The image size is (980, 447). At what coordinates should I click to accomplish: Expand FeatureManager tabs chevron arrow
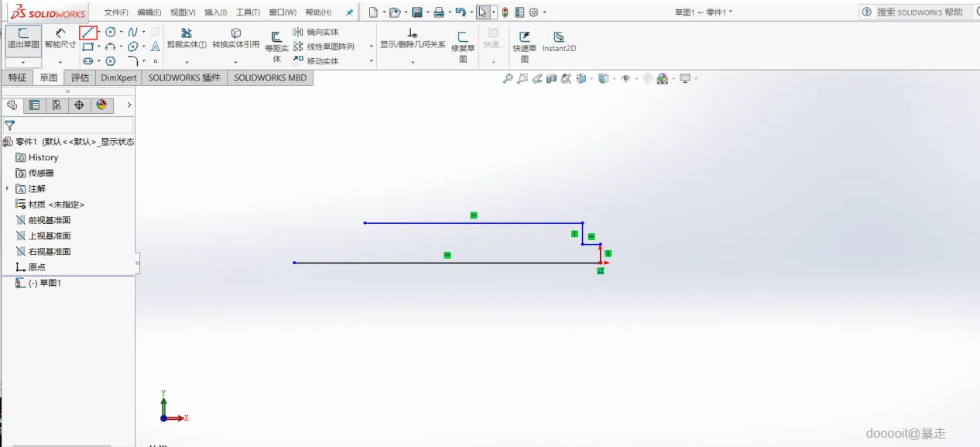click(129, 105)
